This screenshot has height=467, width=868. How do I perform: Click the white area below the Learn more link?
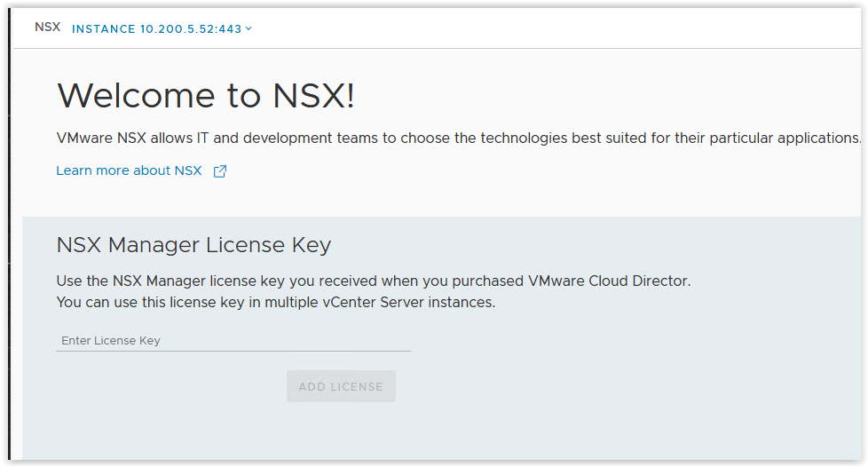[x=443, y=198]
